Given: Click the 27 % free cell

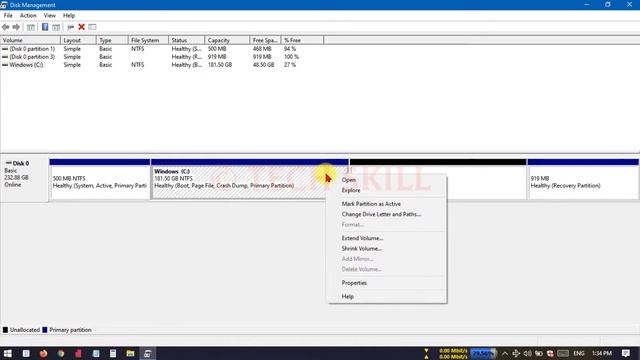Looking at the screenshot, I should pyautogui.click(x=290, y=65).
